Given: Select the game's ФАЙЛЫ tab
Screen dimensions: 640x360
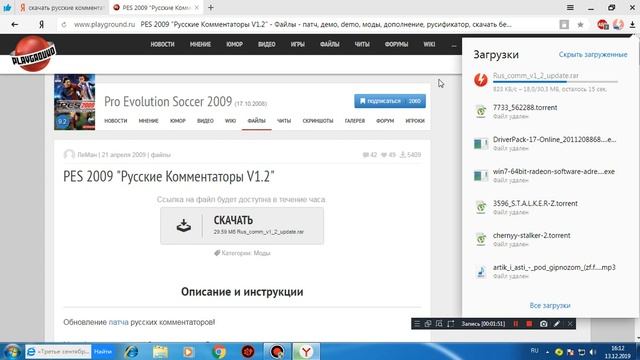Looking at the screenshot, I should tap(256, 121).
